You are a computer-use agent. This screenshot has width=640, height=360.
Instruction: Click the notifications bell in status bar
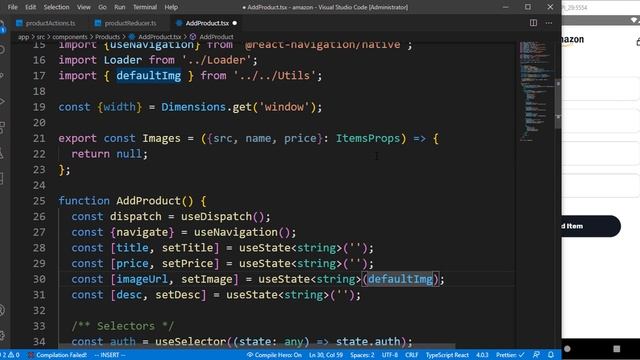pyautogui.click(x=551, y=355)
